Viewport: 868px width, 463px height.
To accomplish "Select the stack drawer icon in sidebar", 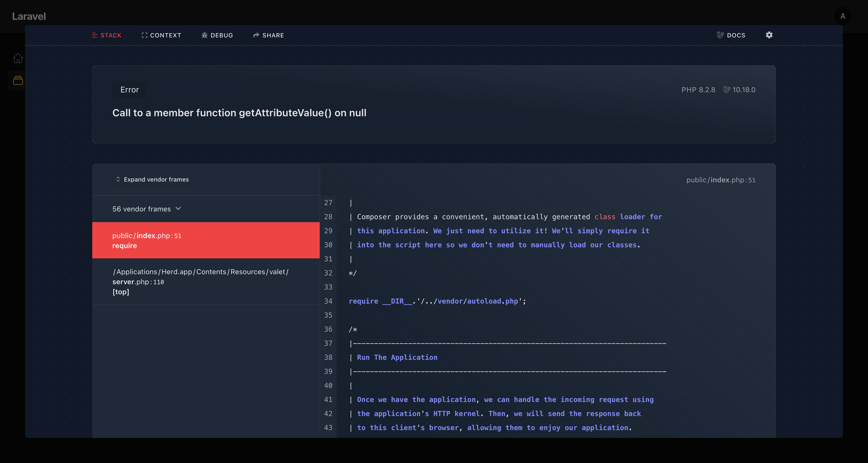I will click(x=18, y=80).
